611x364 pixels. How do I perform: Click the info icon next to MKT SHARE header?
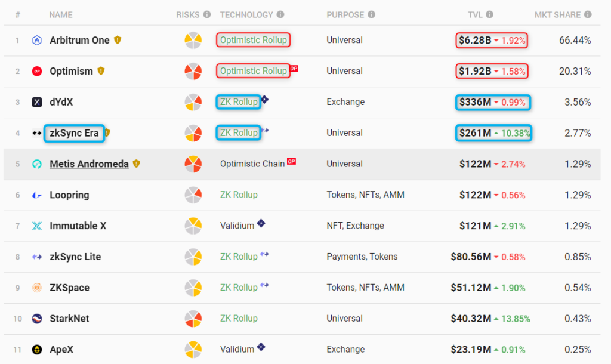pos(588,14)
